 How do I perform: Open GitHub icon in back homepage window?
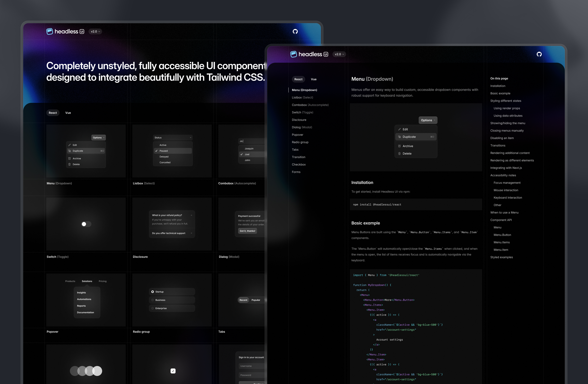point(295,31)
